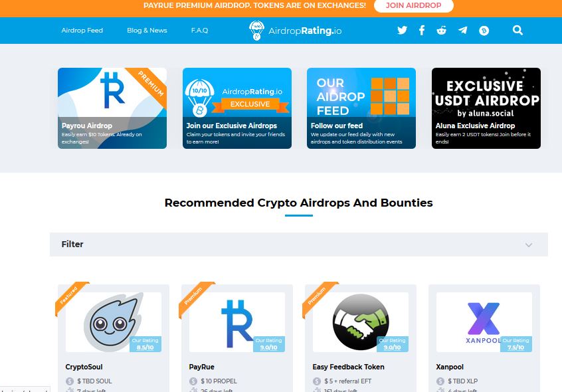
Task: Open the Twitter icon in header
Action: coord(402,30)
